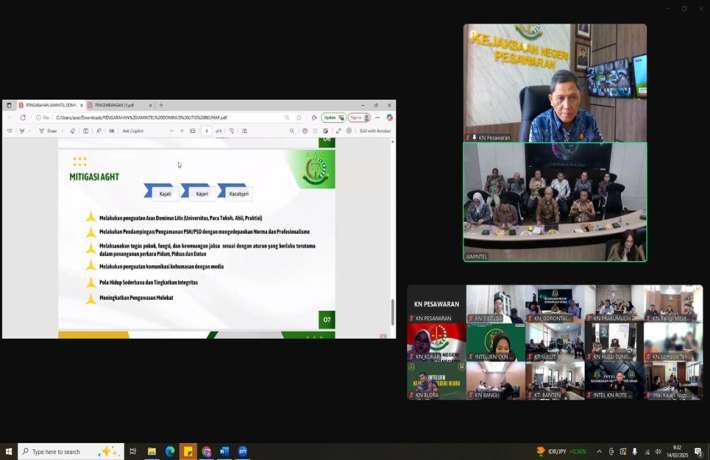Click the Windows Start button
Viewport: 710px width, 460px height.
click(8, 452)
